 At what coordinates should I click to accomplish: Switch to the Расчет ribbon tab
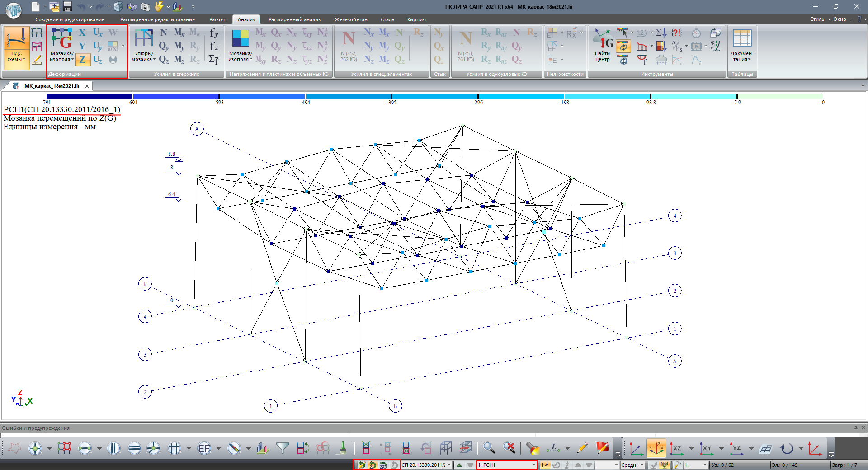tap(217, 19)
